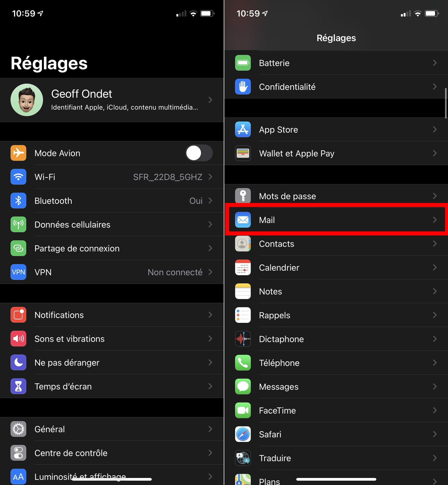Tap VPN status Non connecté

tap(175, 272)
